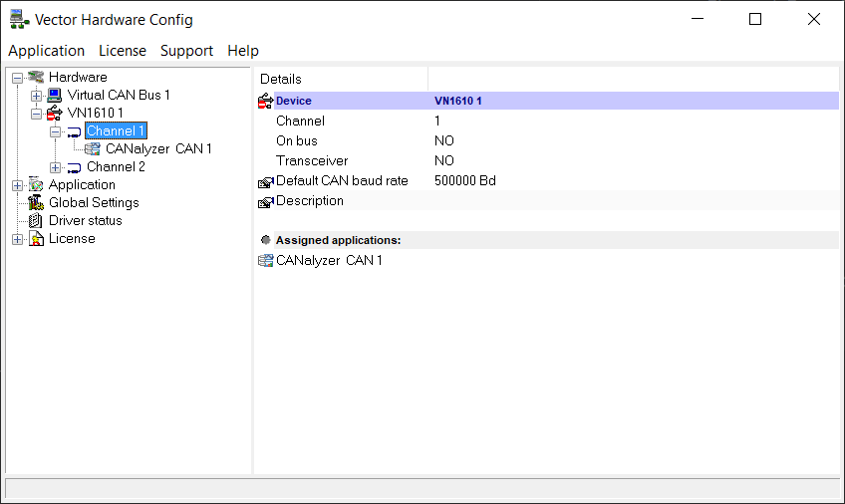Click the Channel label in Details
The height and width of the screenshot is (504, 845).
click(x=300, y=121)
